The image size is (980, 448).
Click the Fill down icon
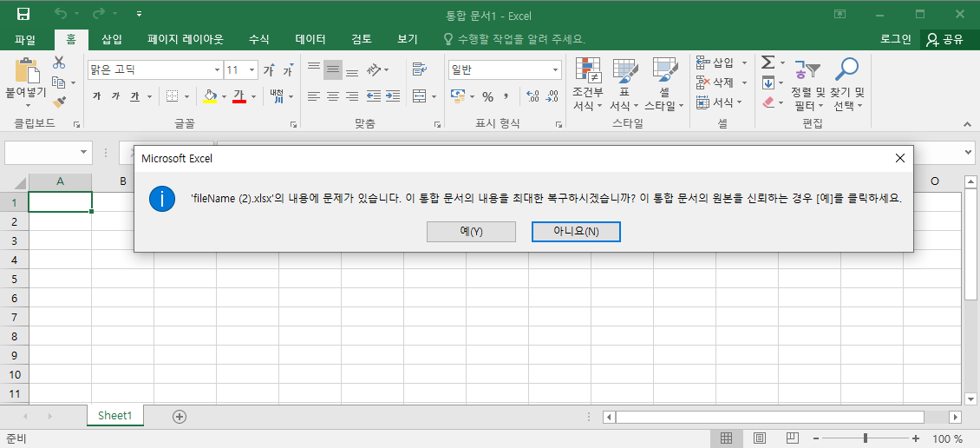tap(768, 82)
